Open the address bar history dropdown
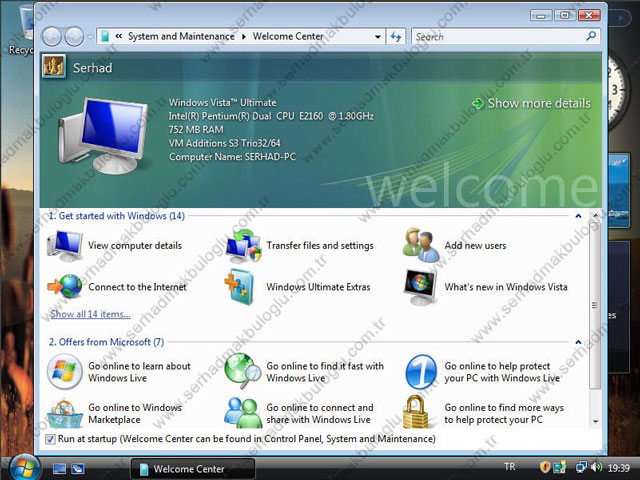The image size is (640, 480). pyautogui.click(x=378, y=37)
